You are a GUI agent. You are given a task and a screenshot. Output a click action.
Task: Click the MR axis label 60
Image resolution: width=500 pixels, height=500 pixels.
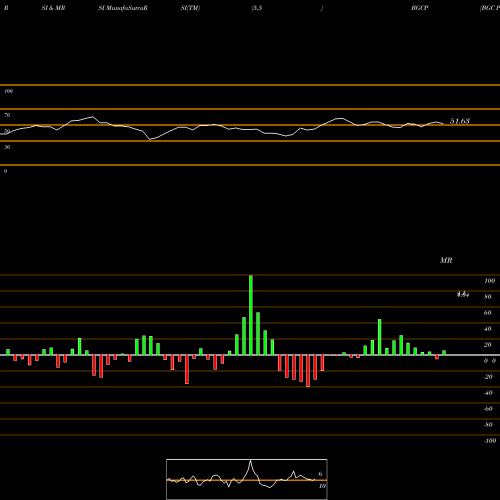488,313
